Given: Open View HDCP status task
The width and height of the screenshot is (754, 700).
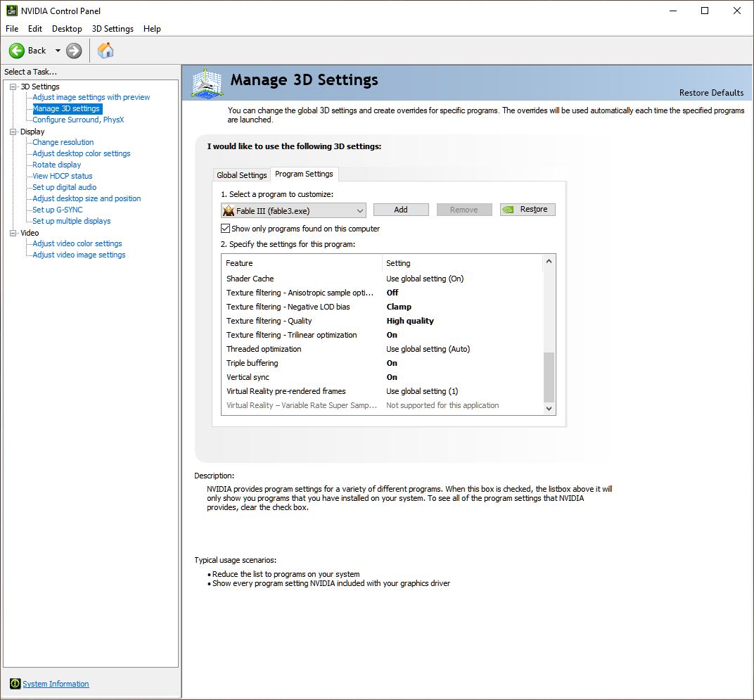Looking at the screenshot, I should (63, 176).
